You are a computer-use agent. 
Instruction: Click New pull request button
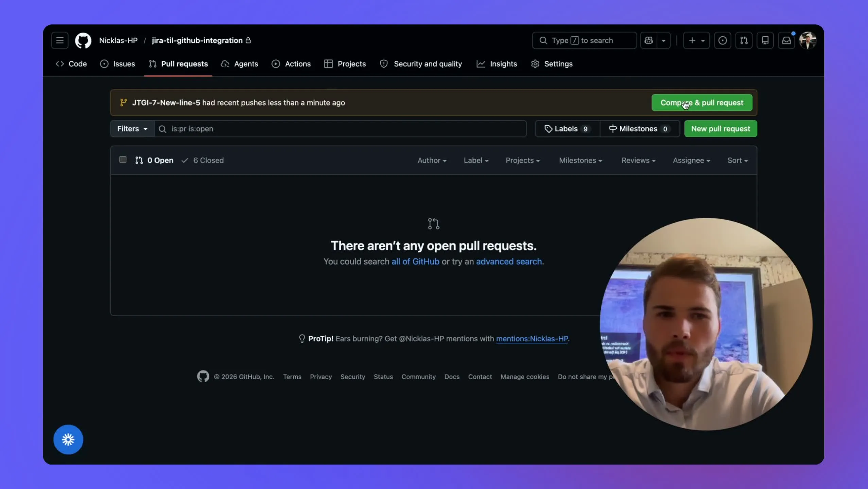click(721, 129)
